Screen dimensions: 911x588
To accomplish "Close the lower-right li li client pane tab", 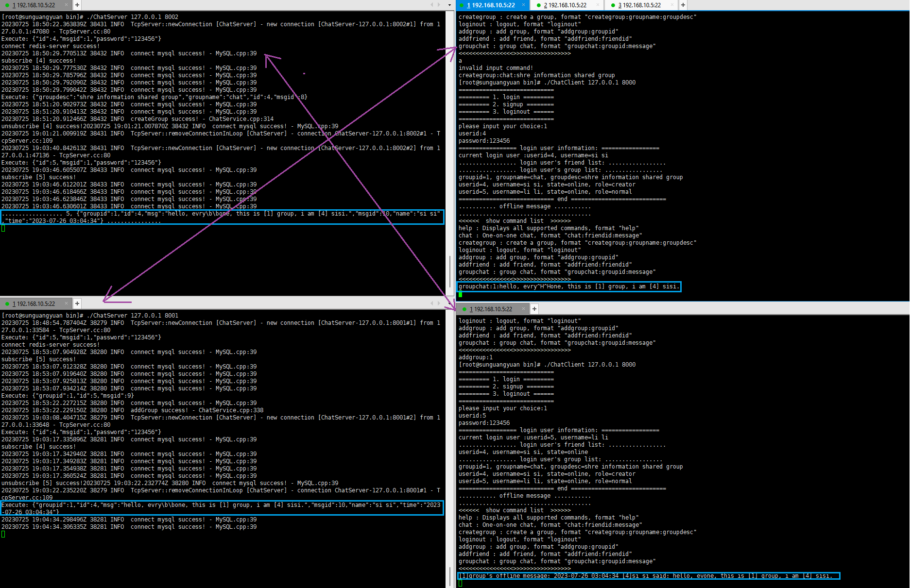I will [x=523, y=309].
